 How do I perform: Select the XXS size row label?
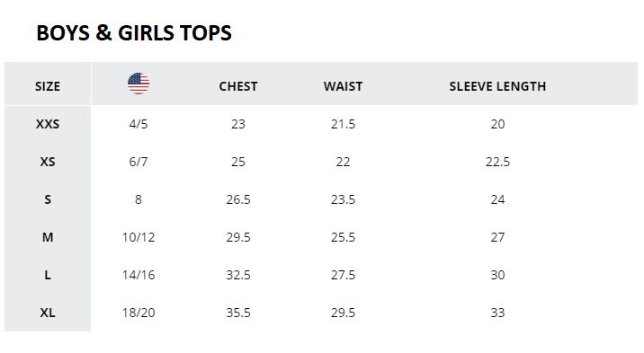tap(48, 124)
